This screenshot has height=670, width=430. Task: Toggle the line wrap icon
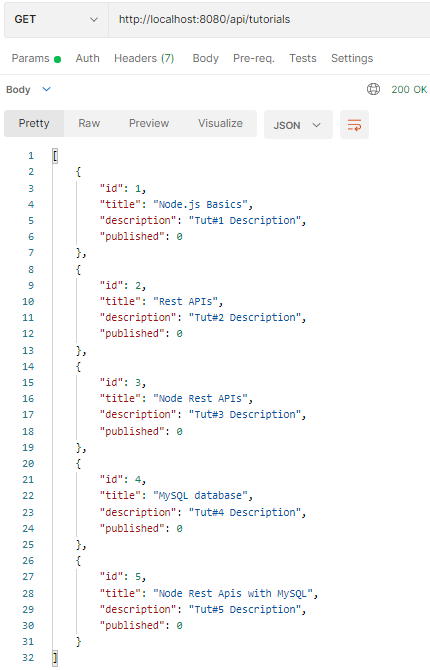[x=354, y=125]
